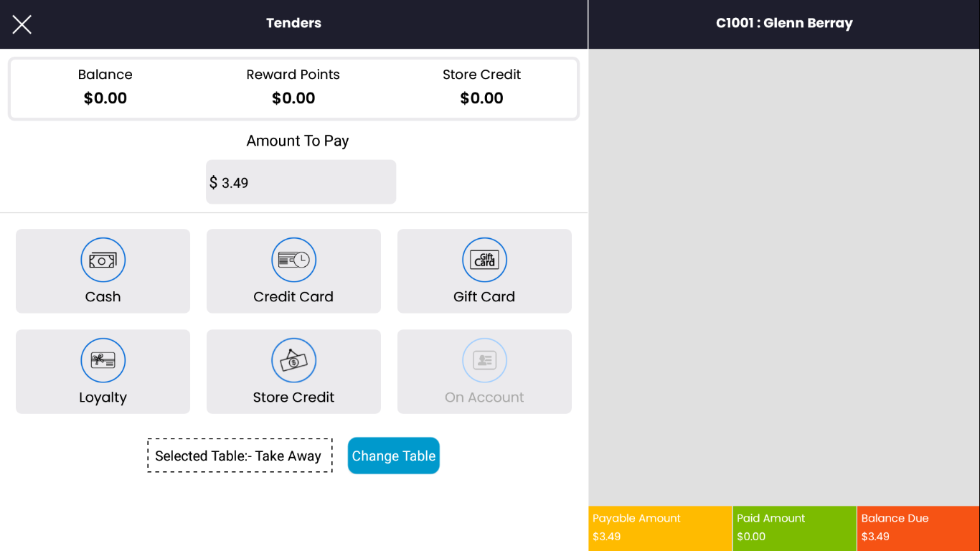Click the greyed-out On Account icon
980x551 pixels.
pyautogui.click(x=484, y=360)
